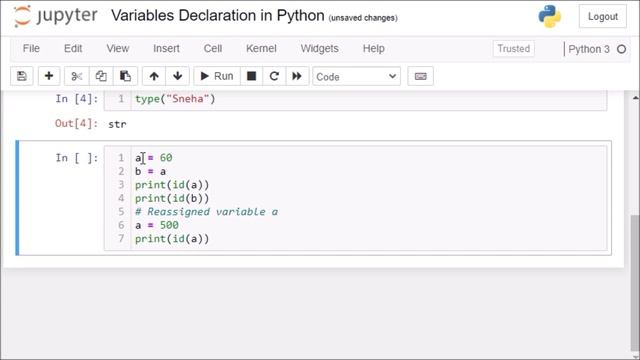
Task: Click the Python logo icon
Action: pyautogui.click(x=549, y=16)
